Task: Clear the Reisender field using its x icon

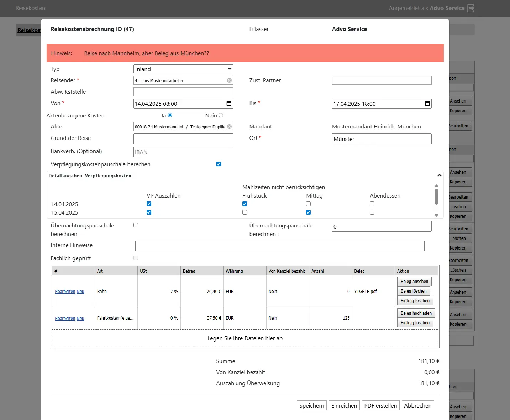Action: pos(229,80)
